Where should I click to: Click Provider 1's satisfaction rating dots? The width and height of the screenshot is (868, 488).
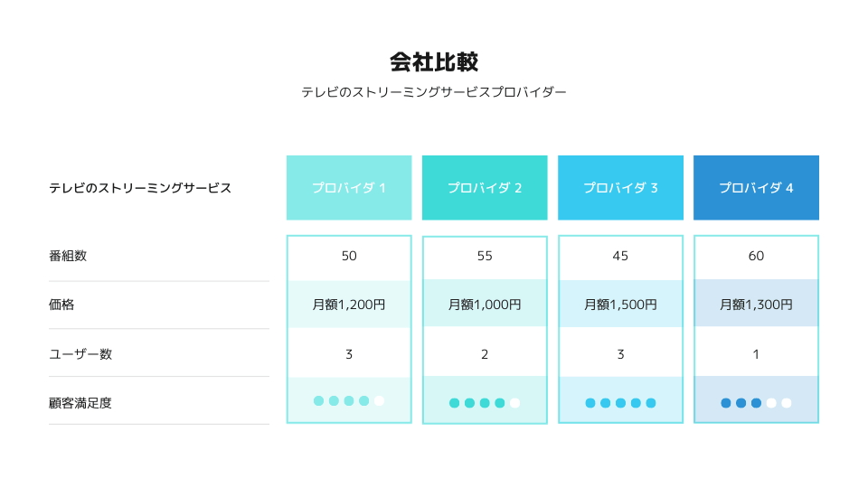point(349,400)
